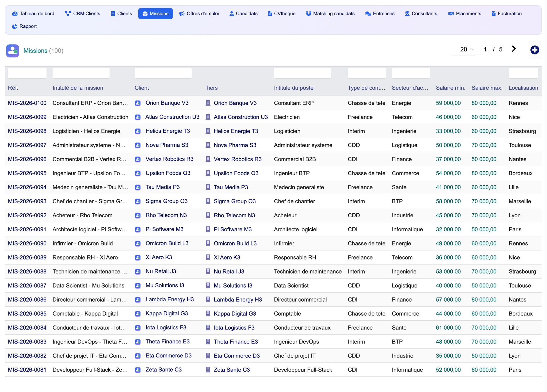Screen dimensions: 547x392
Task: Switch to Matching candidats tab
Action: point(330,13)
